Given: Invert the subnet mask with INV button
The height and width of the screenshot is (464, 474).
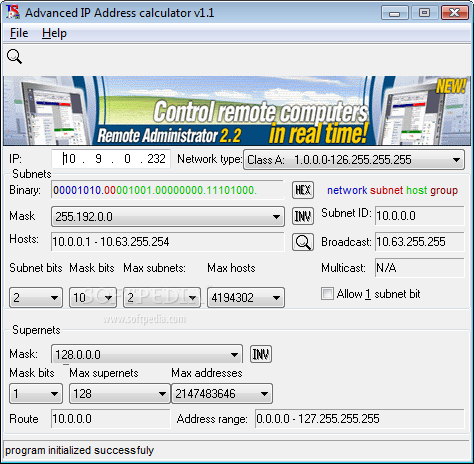Looking at the screenshot, I should click(303, 217).
